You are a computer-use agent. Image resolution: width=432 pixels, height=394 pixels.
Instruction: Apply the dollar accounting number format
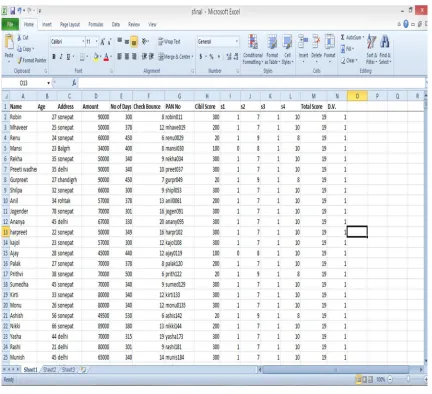[x=201, y=57]
